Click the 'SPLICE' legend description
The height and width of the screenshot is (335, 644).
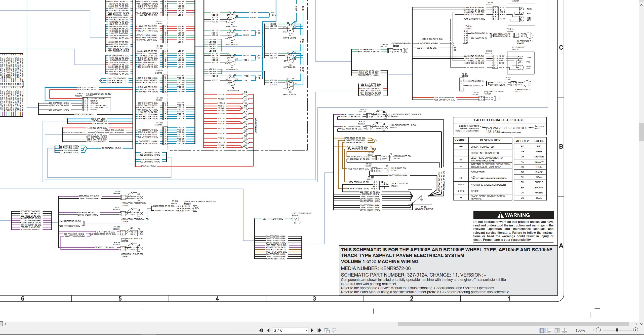(x=475, y=191)
